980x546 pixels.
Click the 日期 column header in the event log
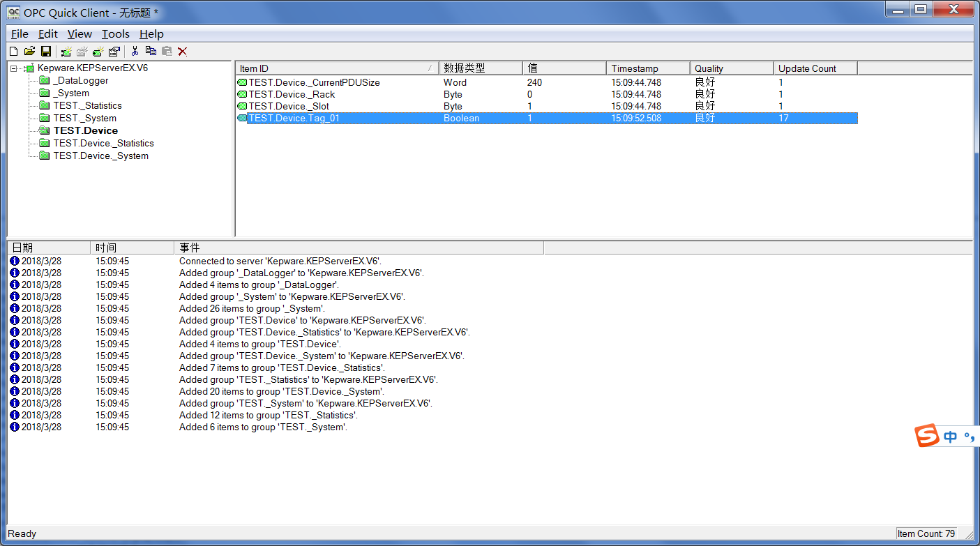pyautogui.click(x=49, y=248)
